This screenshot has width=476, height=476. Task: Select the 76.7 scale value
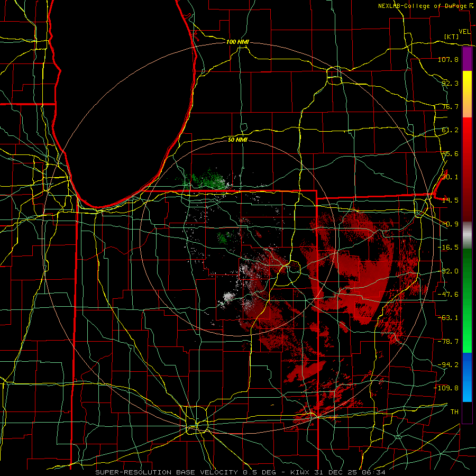click(x=450, y=106)
